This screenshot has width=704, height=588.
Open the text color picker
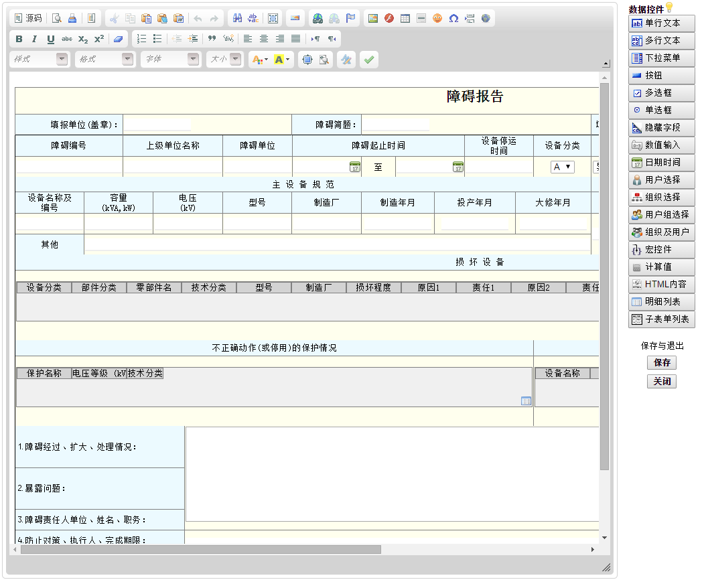[259, 60]
